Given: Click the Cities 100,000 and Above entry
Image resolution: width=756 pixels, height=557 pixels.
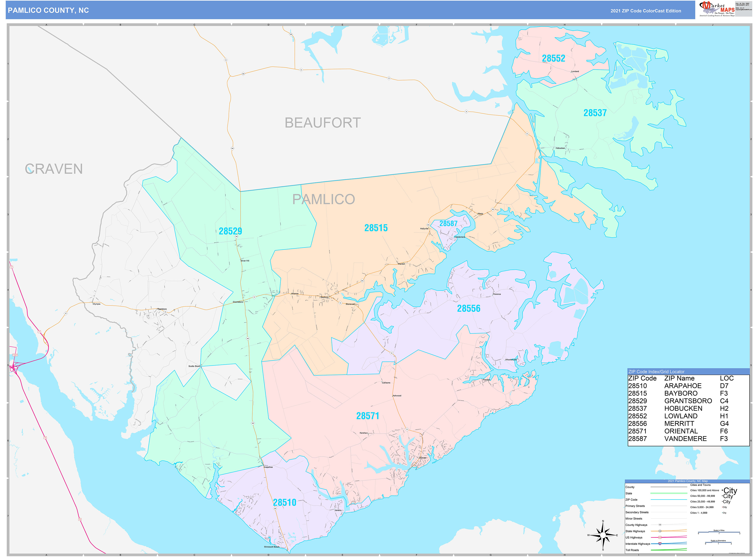Looking at the screenshot, I should coord(704,491).
